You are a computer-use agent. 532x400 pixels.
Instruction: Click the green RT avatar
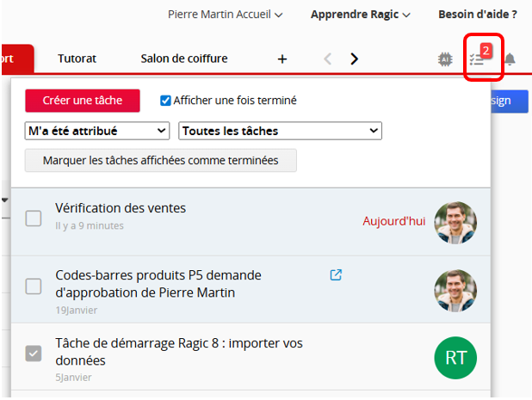click(x=455, y=357)
